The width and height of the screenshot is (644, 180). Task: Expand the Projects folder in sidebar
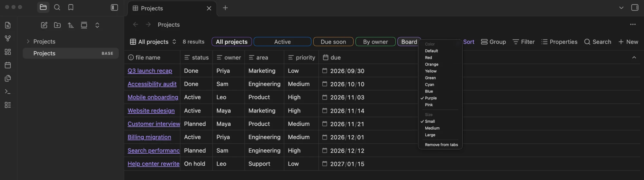(x=28, y=41)
